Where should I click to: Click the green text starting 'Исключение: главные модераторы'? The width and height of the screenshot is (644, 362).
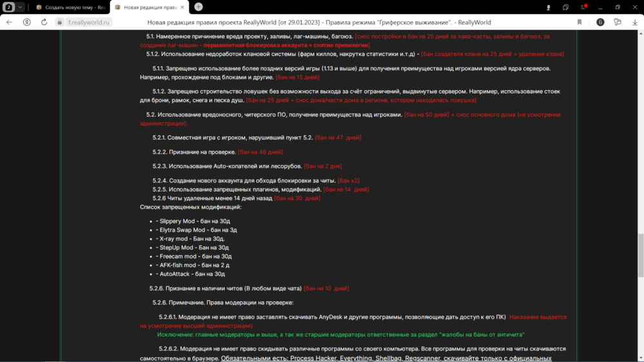click(341, 335)
